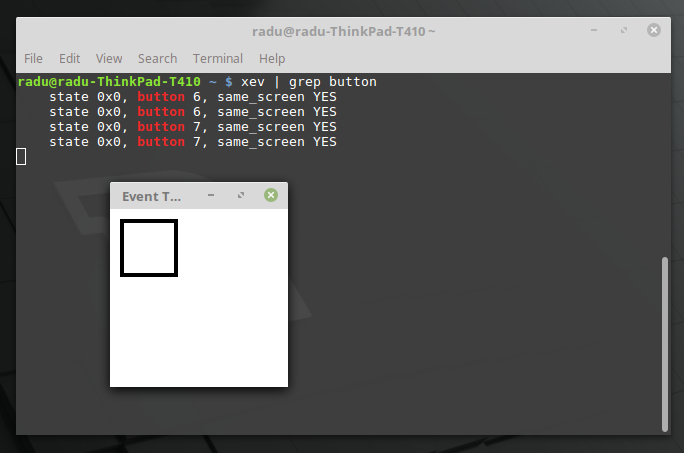
Task: Click the terminal title radu@radu-ThinkPad-T410
Action: pyautogui.click(x=343, y=31)
